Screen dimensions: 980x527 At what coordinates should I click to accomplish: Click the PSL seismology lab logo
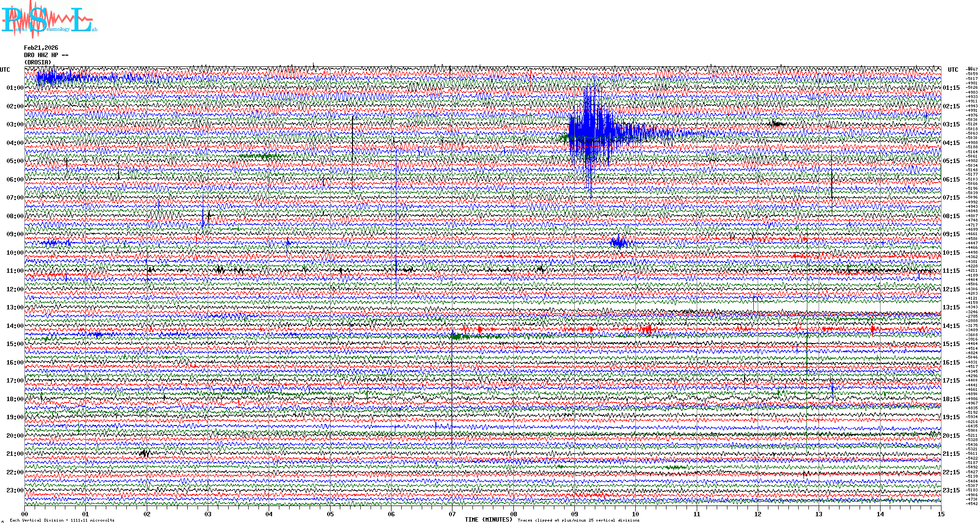point(49,20)
